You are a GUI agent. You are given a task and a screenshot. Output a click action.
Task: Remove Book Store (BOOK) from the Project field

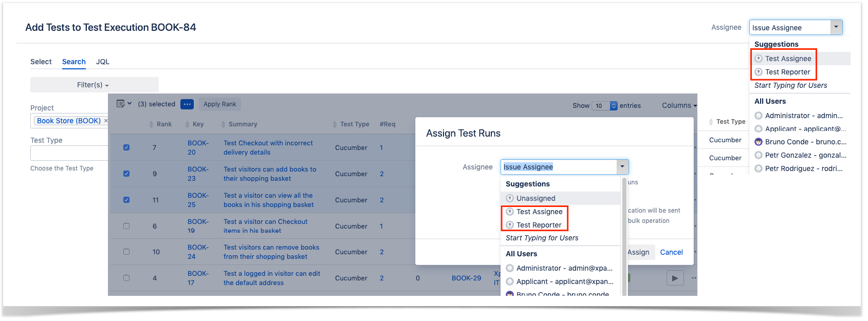tap(106, 121)
